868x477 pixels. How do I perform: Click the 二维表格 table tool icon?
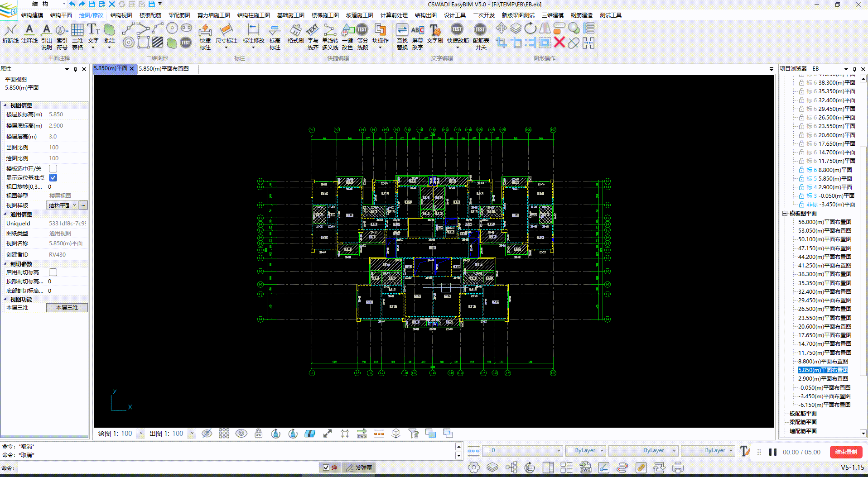click(77, 36)
